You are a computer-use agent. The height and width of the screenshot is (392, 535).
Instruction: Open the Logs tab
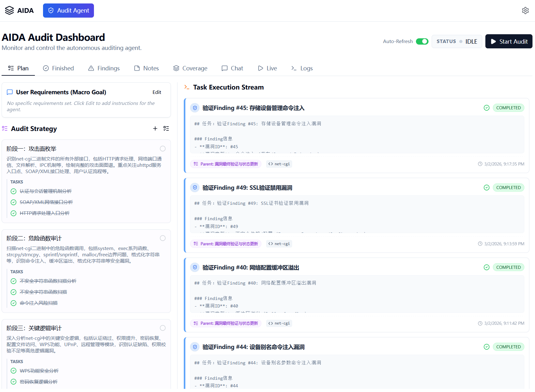[x=302, y=68]
